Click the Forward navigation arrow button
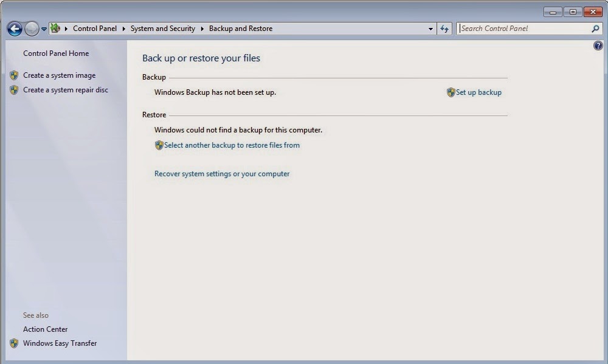The image size is (608, 364). (32, 29)
